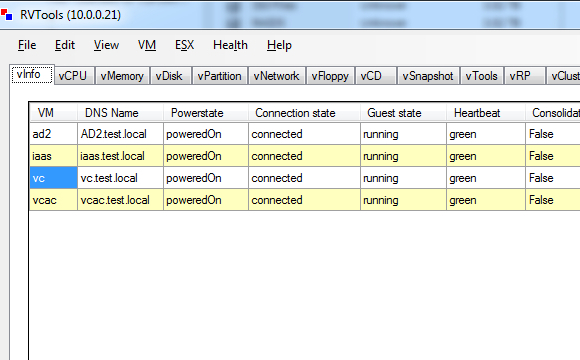
Task: Click connected cell in the vcac row
Action: click(x=304, y=200)
